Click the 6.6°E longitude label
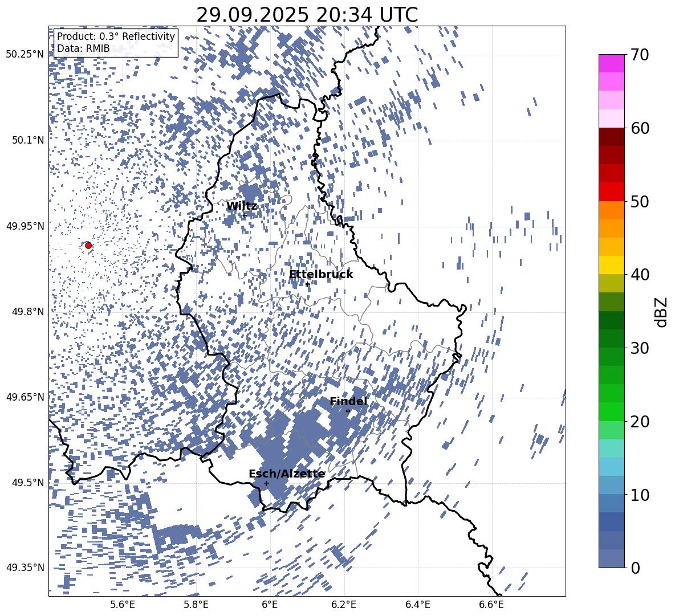Viewport: 675px width, 616px height. point(491,605)
